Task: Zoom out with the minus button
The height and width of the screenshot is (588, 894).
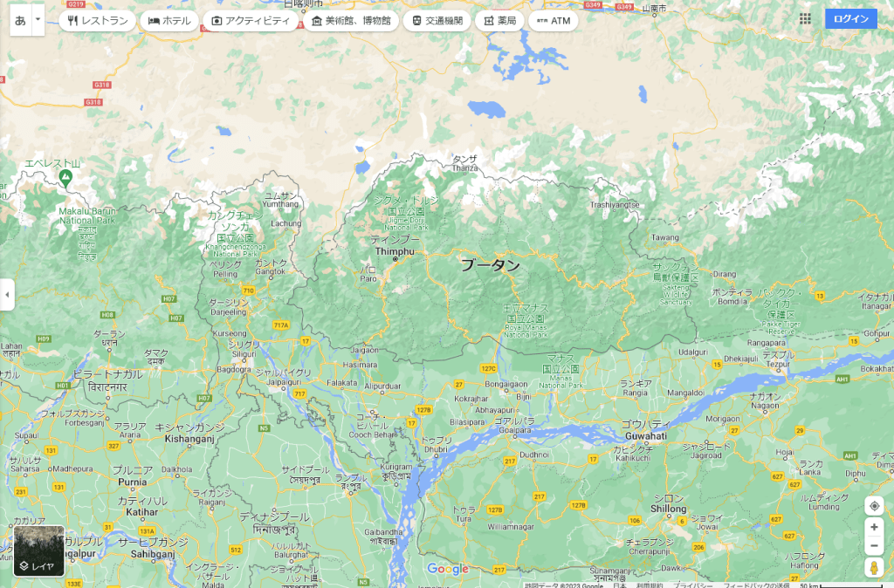Action: point(874,546)
